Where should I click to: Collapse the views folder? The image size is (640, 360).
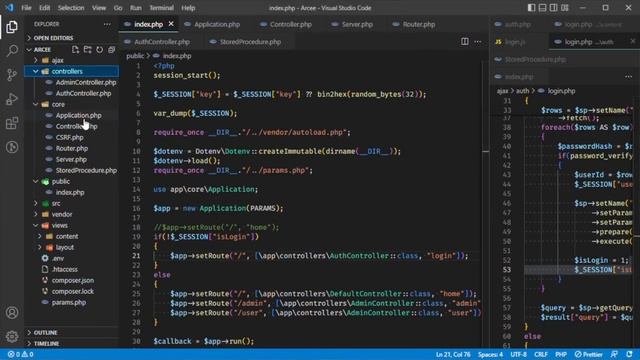click(71, 226)
